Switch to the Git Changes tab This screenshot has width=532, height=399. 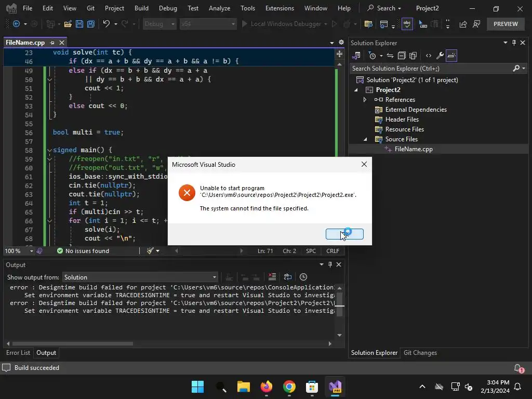[x=420, y=353]
